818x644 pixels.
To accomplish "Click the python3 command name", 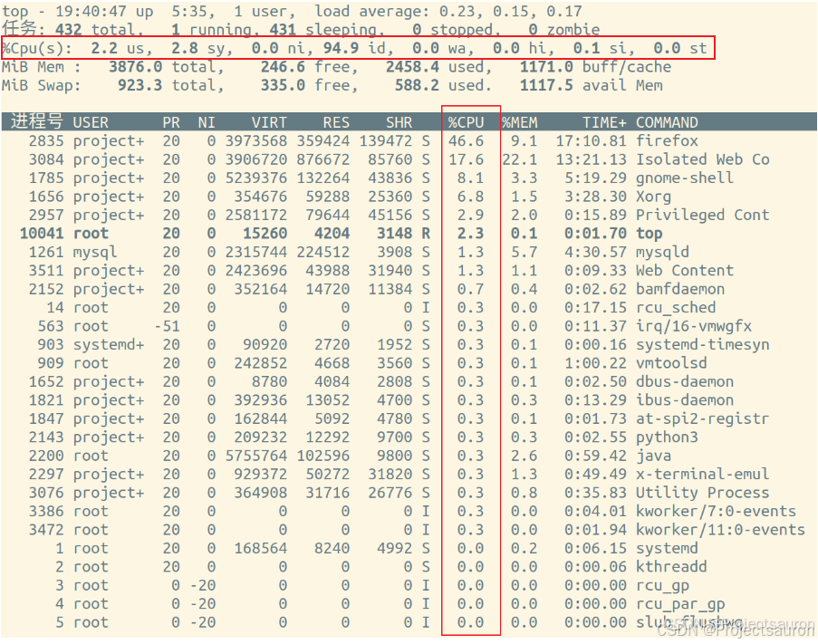I will 667,437.
